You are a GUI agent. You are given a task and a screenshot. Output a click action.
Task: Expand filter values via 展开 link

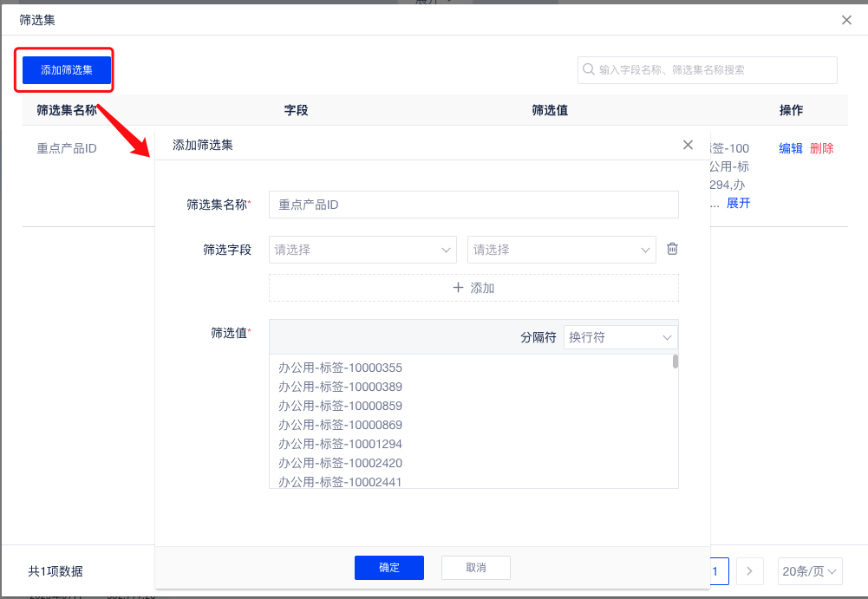point(738,203)
